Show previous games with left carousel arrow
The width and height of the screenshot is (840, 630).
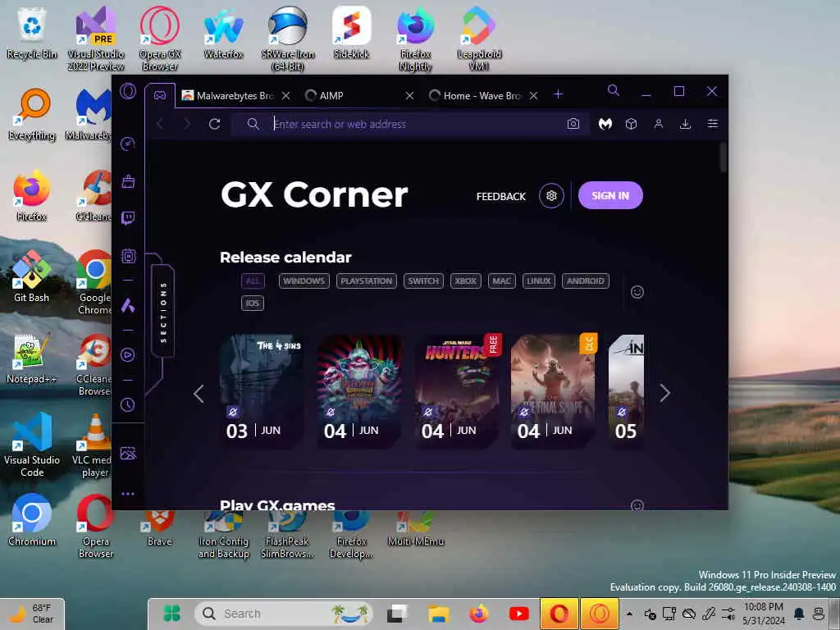199,393
